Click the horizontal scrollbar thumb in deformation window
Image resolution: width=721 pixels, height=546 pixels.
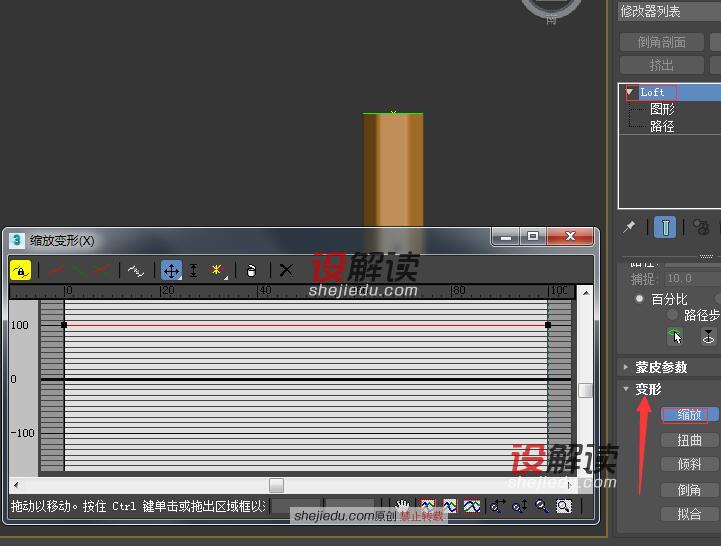[x=276, y=485]
